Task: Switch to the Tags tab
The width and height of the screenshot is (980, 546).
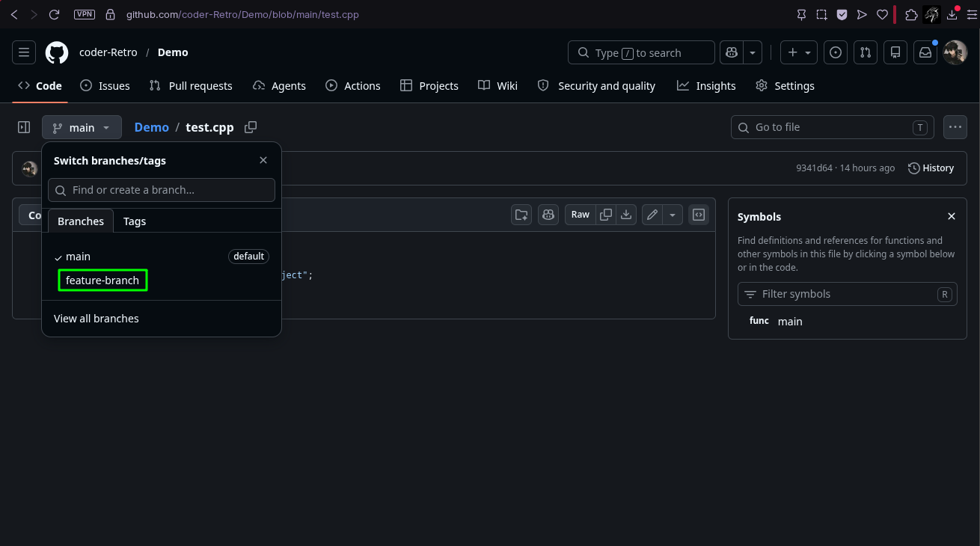Action: click(135, 221)
